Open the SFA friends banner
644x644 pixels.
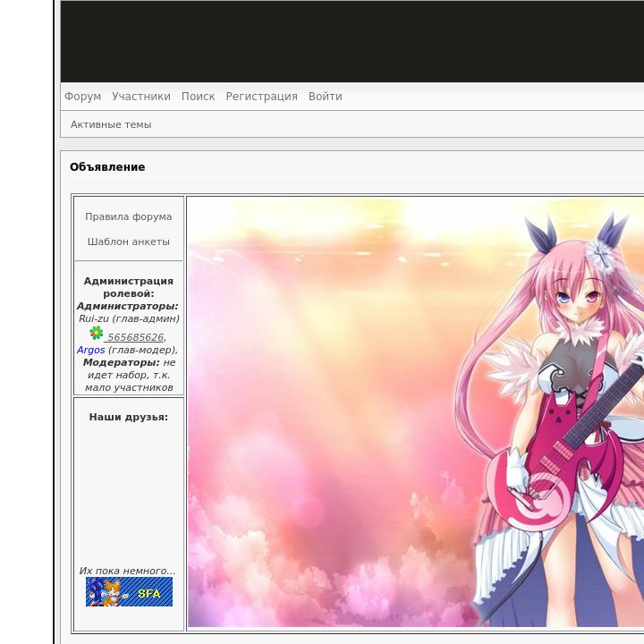tap(129, 592)
